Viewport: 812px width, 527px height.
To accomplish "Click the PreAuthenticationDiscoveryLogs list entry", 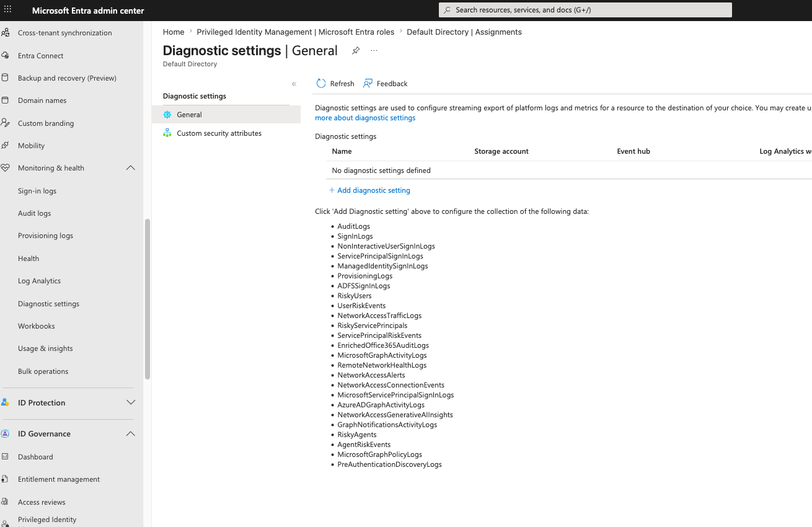I will click(x=389, y=464).
